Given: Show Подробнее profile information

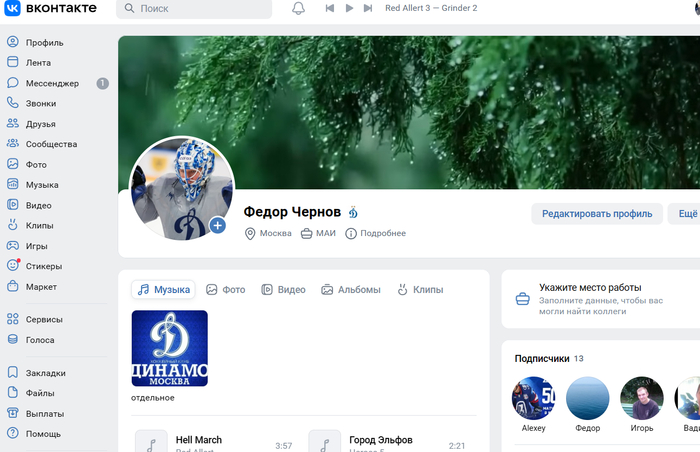Looking at the screenshot, I should (x=375, y=234).
